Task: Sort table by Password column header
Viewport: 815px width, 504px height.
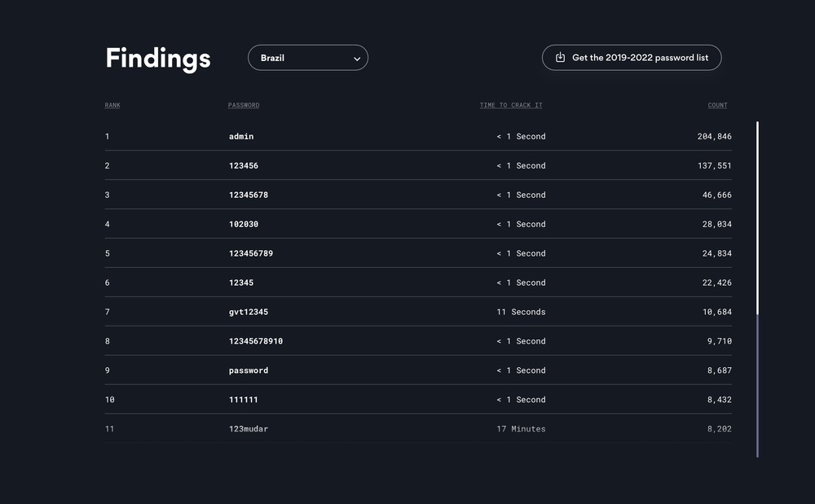Action: (x=244, y=105)
